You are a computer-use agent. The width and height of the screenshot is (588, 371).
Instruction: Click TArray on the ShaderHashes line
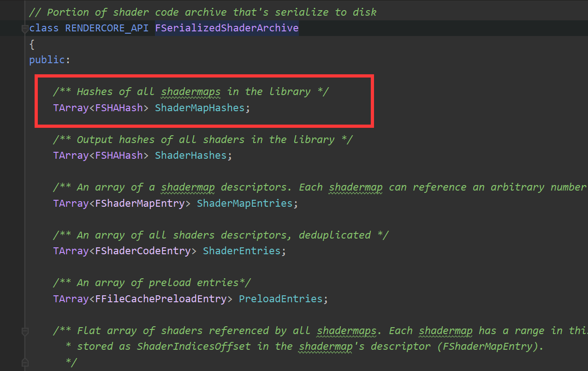[x=71, y=156]
